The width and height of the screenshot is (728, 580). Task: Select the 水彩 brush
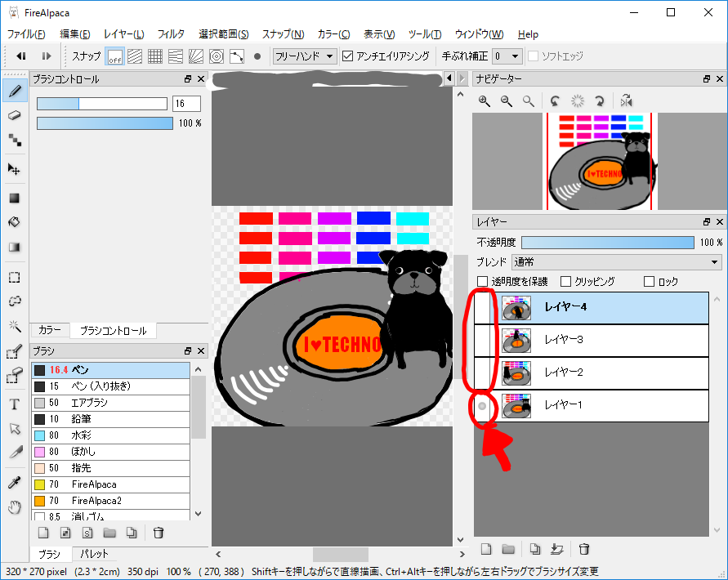[110, 435]
